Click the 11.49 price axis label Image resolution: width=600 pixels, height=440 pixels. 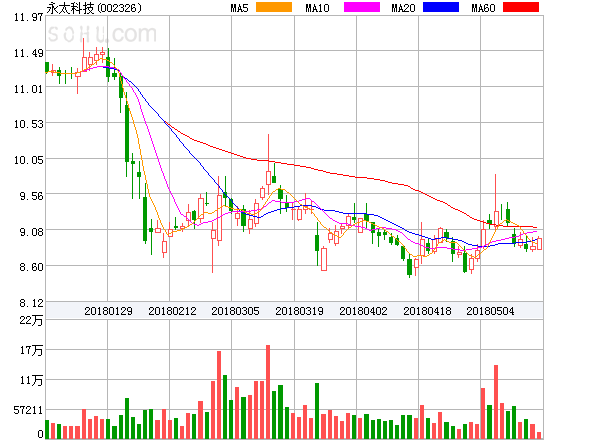coord(29,53)
